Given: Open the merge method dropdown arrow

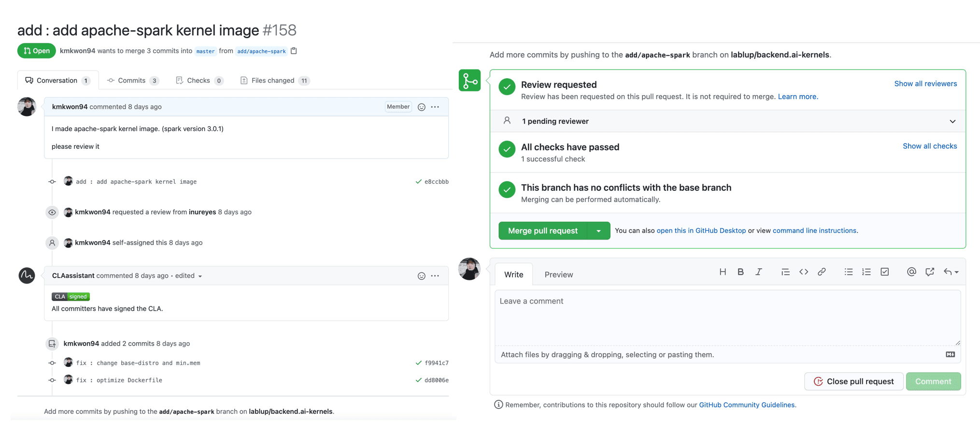Looking at the screenshot, I should [598, 231].
